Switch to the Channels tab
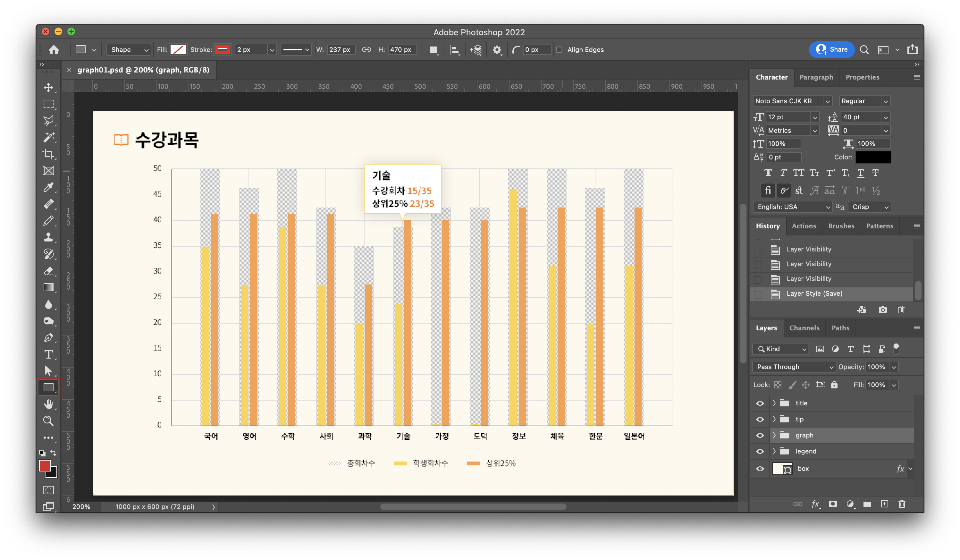 tap(804, 328)
